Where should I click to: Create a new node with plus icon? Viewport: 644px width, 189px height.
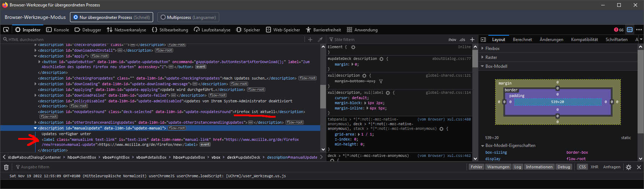(x=310, y=40)
